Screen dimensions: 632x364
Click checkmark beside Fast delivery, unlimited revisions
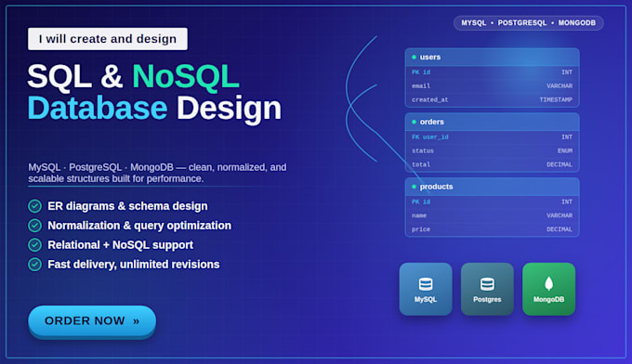[x=35, y=265]
